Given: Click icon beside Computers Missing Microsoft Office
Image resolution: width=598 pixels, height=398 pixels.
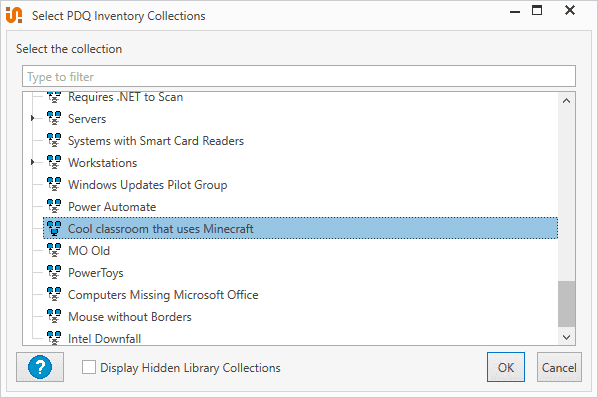Looking at the screenshot, I should pyautogui.click(x=54, y=294).
